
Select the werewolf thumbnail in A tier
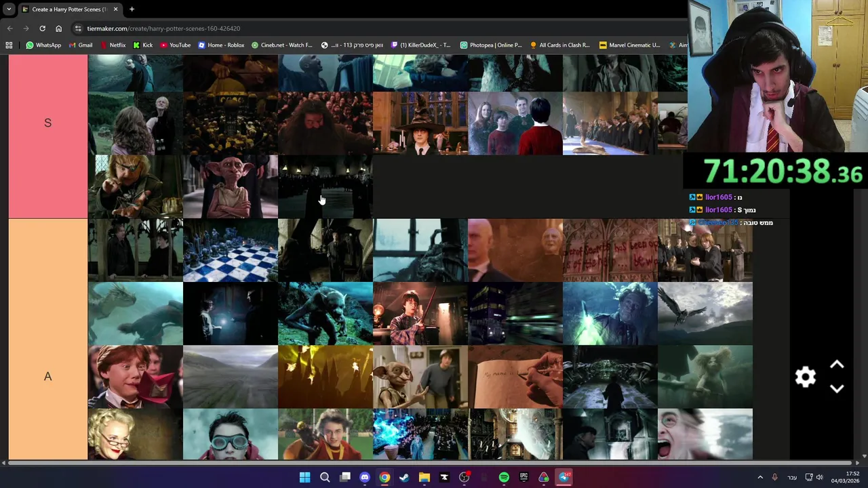(x=325, y=314)
